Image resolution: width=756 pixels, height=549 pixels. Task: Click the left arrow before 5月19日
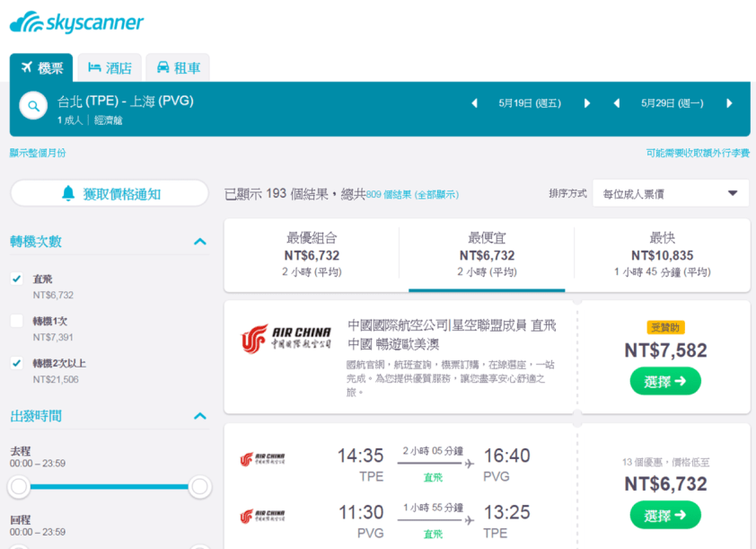(475, 103)
